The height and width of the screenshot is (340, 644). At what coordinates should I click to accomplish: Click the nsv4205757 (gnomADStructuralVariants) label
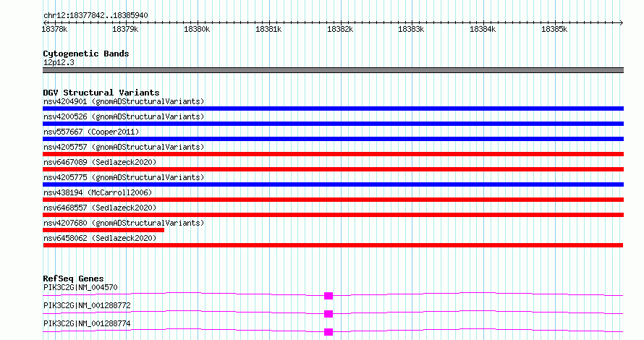click(x=124, y=147)
